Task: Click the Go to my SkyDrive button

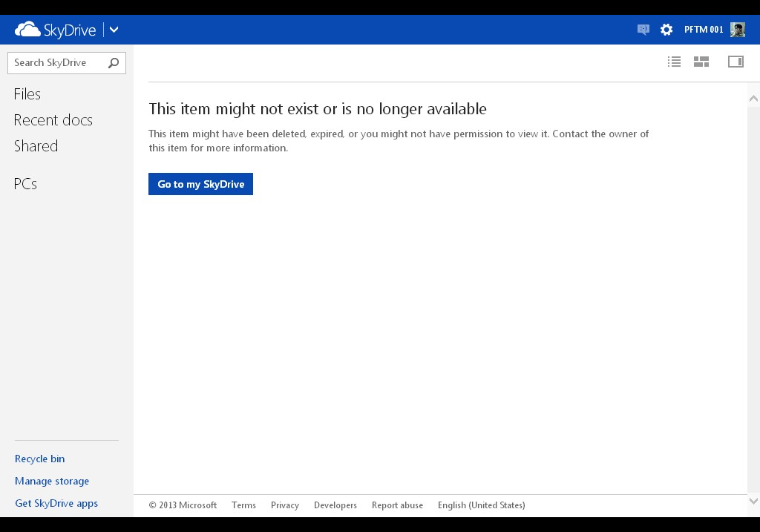Action: pos(200,184)
